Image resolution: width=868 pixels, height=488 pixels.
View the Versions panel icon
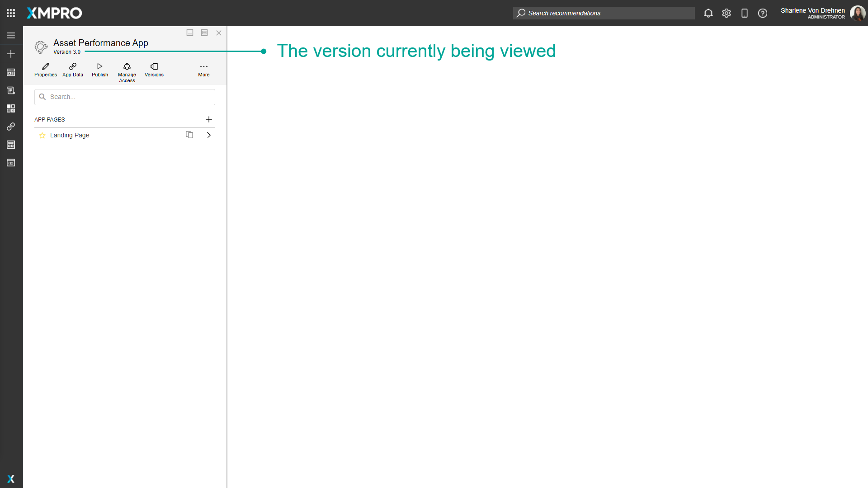[154, 69]
